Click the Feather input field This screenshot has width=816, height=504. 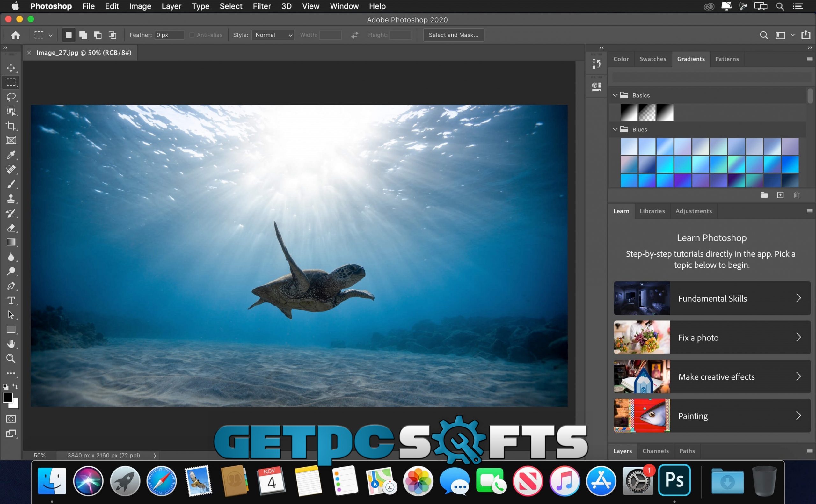point(169,35)
